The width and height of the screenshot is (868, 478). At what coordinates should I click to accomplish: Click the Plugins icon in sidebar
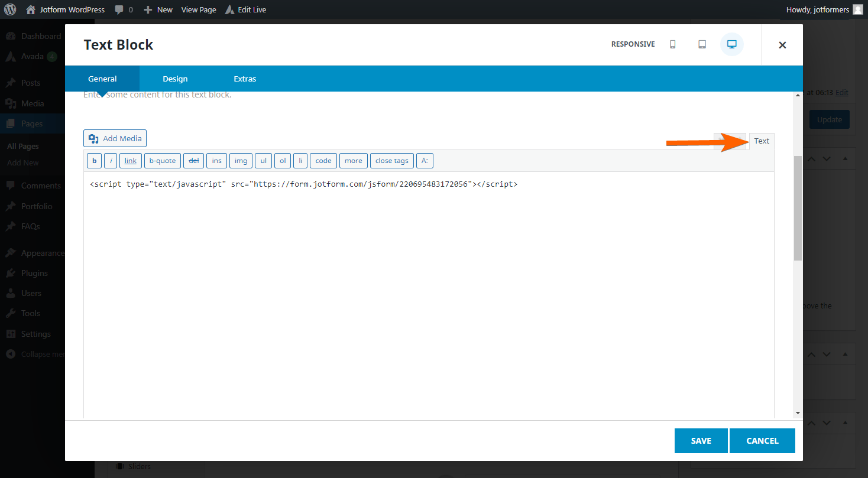11,273
